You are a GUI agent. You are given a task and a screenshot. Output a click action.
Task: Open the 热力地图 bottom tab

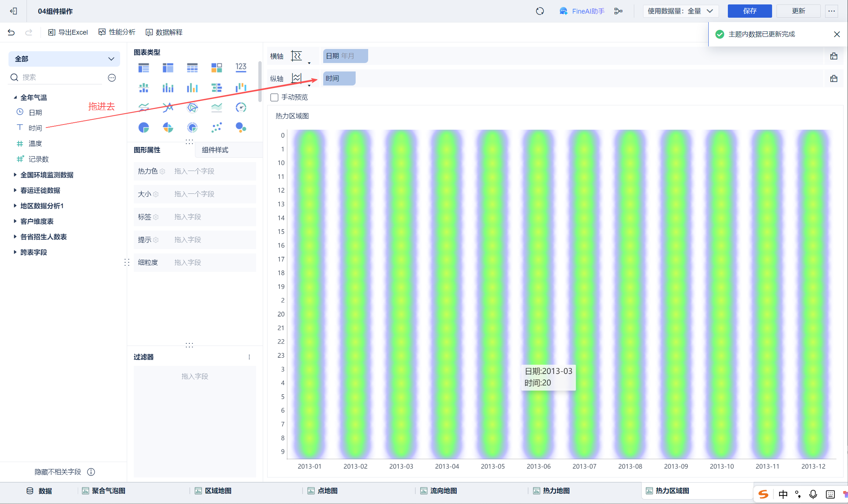tap(556, 491)
